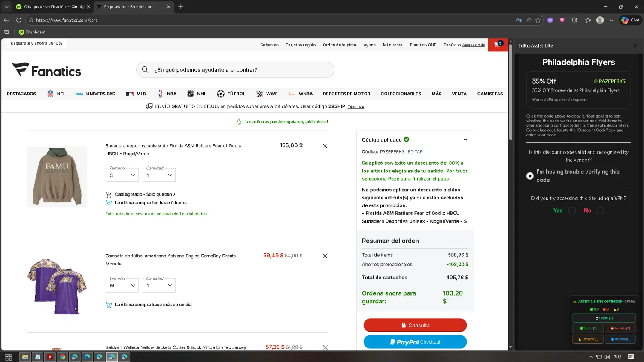Viewport: 644px width, 362px height.
Task: Click the read aloud icon in address bar
Action: (x=529, y=20)
